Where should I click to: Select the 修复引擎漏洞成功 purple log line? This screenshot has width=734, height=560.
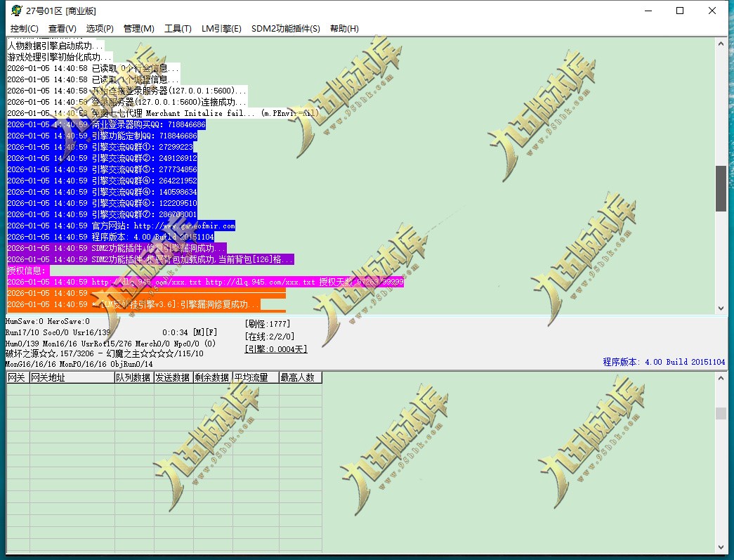pos(117,248)
